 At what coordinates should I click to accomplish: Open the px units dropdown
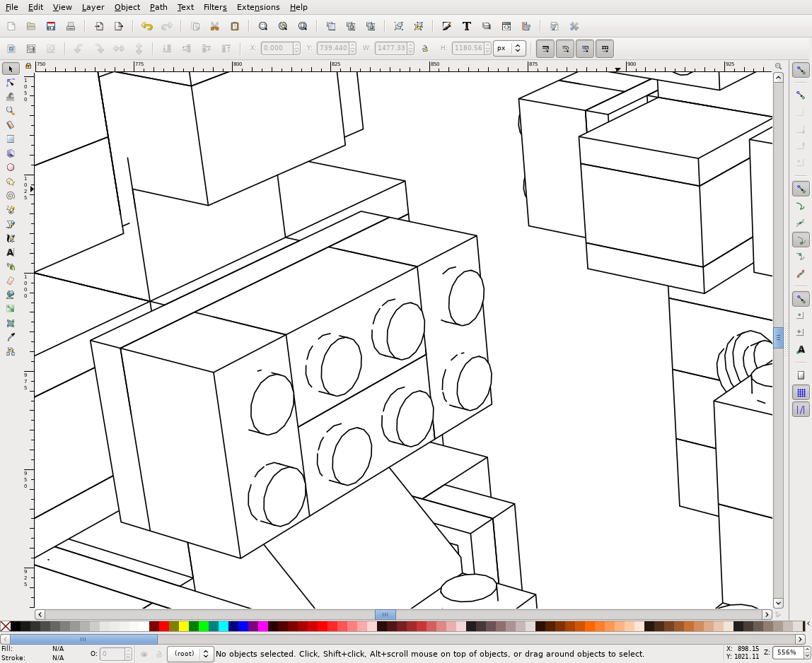coord(509,49)
